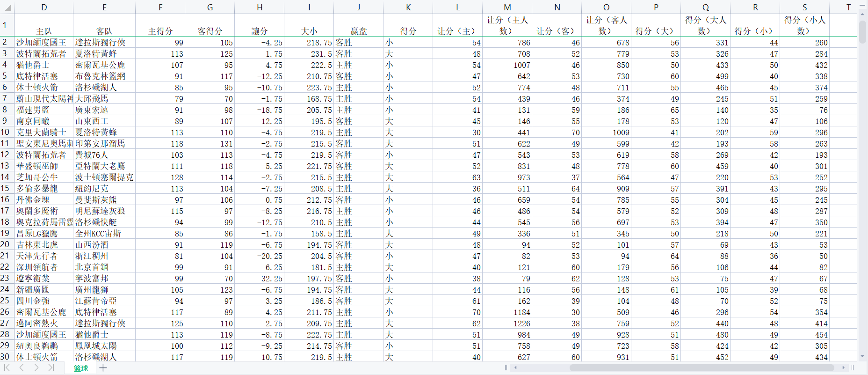Select the cell 江蘇肯帝亞

(x=104, y=301)
